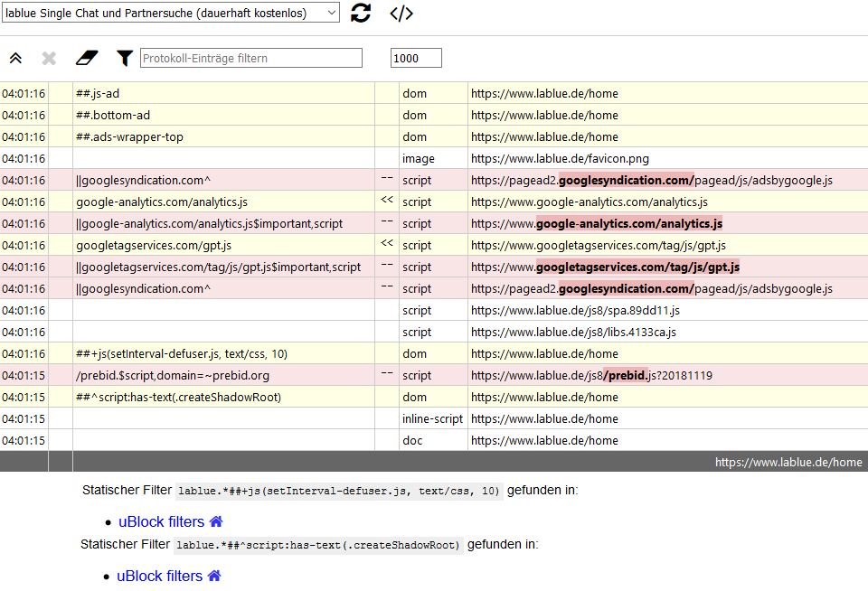This screenshot has height=591, width=868.
Task: Click home icon beside setInterval-defuser uBlock filters link
Action: click(216, 522)
